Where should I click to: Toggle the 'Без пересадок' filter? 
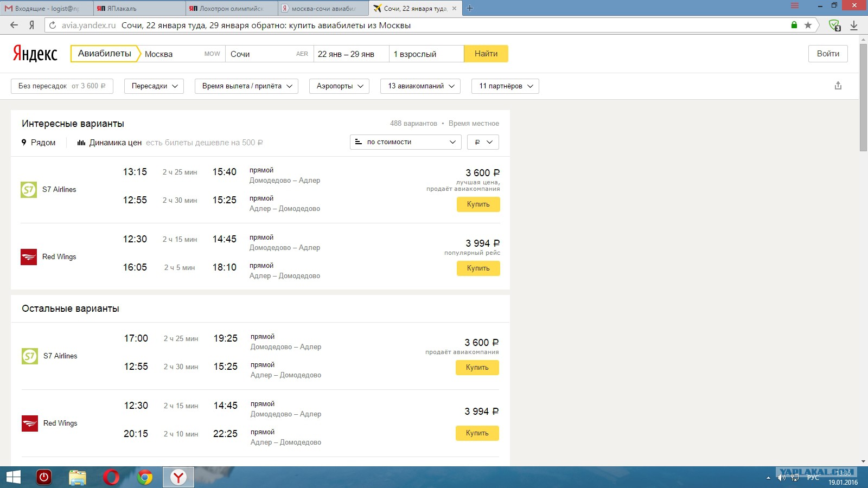pyautogui.click(x=62, y=86)
